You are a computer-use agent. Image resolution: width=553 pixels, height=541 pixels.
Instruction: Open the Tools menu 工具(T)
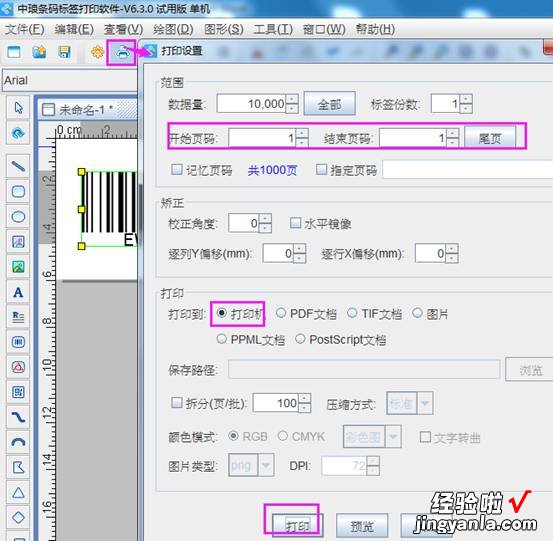(x=273, y=29)
